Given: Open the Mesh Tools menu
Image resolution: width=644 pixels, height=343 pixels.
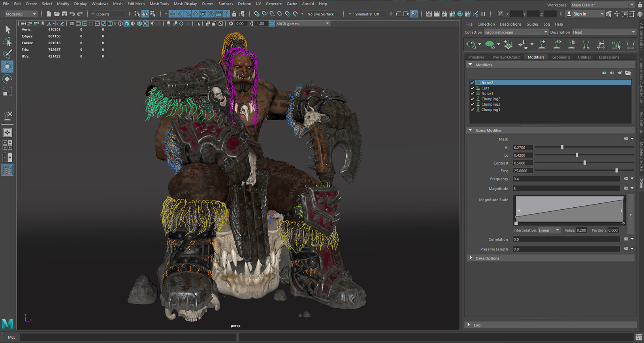Looking at the screenshot, I should [159, 4].
